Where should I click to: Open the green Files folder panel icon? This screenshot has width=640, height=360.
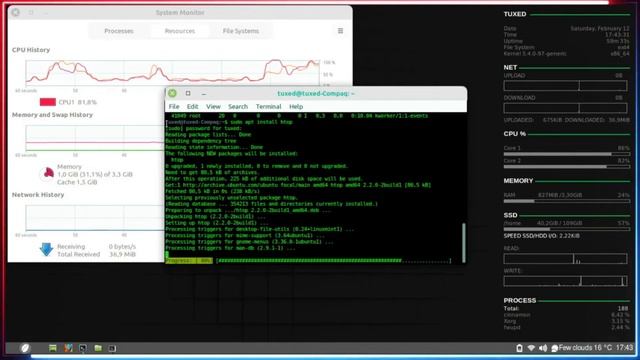pyautogui.click(x=98, y=348)
